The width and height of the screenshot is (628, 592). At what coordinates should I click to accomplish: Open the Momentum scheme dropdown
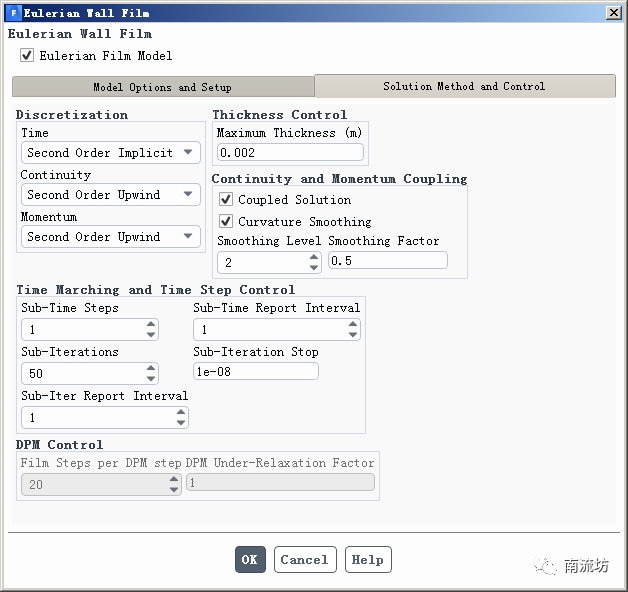pyautogui.click(x=111, y=236)
